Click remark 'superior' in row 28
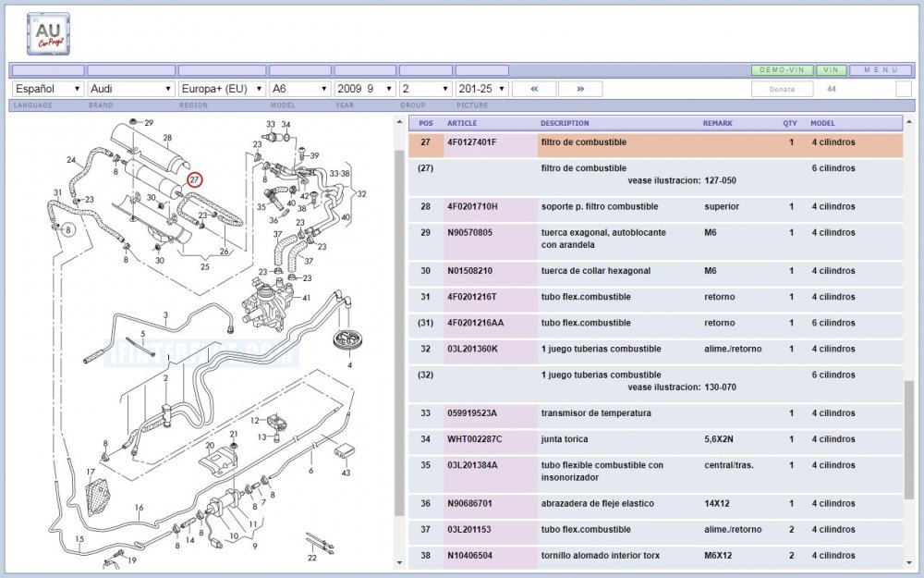 (x=722, y=206)
